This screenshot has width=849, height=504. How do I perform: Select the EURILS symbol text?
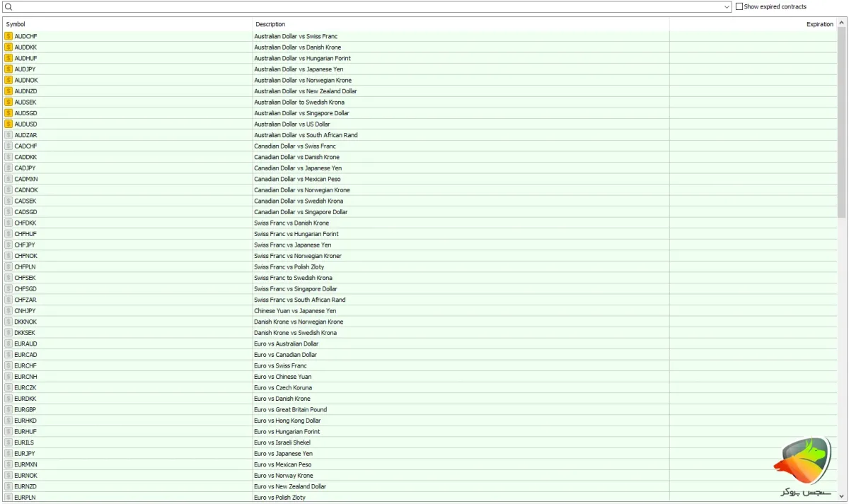(x=24, y=443)
